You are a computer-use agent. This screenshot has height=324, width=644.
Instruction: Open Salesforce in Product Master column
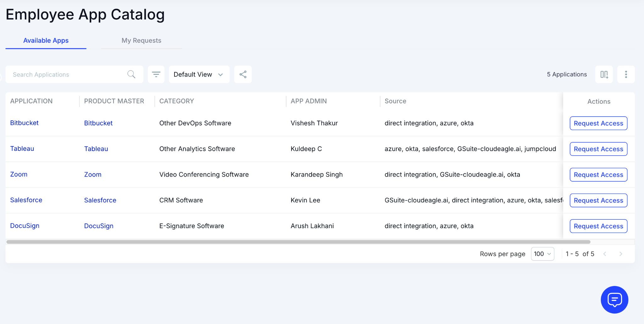point(100,200)
